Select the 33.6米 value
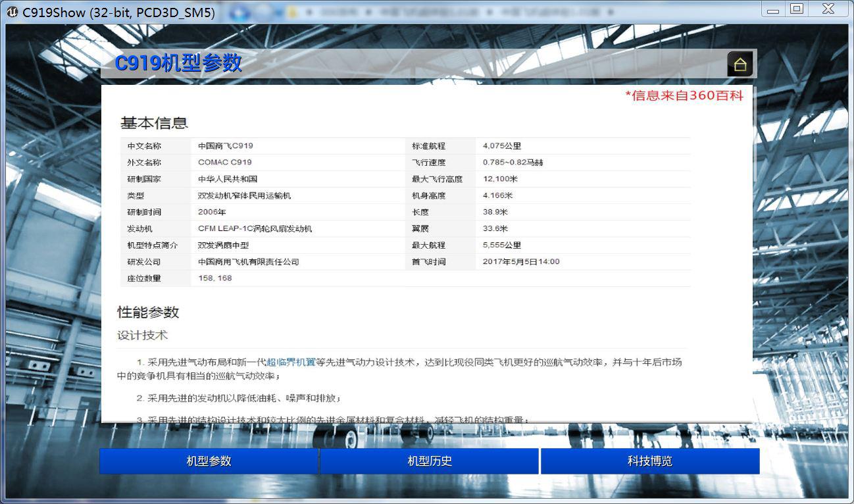Screen dimensions: 854x504 tap(495, 228)
